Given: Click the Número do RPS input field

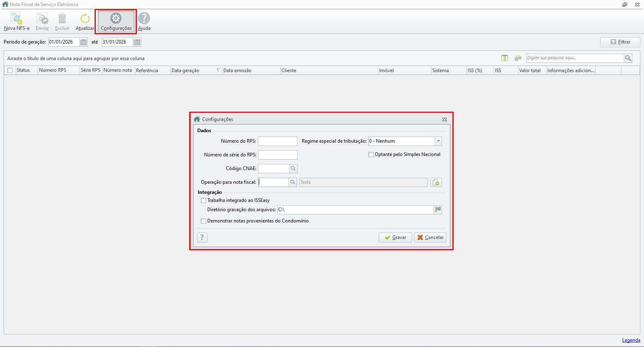Looking at the screenshot, I should click(277, 141).
